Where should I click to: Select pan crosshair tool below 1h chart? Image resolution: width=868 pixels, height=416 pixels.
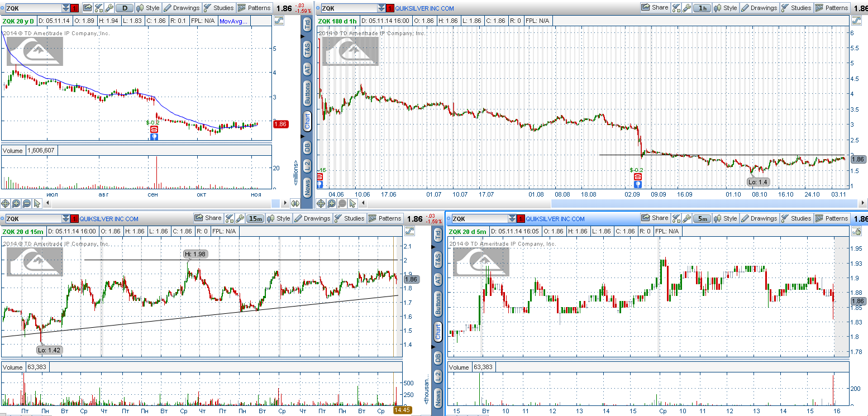tap(321, 203)
